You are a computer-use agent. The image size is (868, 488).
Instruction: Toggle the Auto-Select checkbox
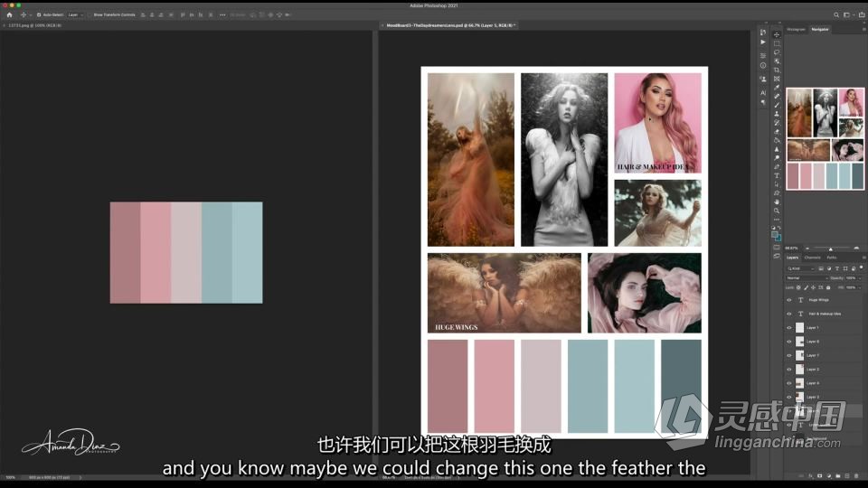39,15
